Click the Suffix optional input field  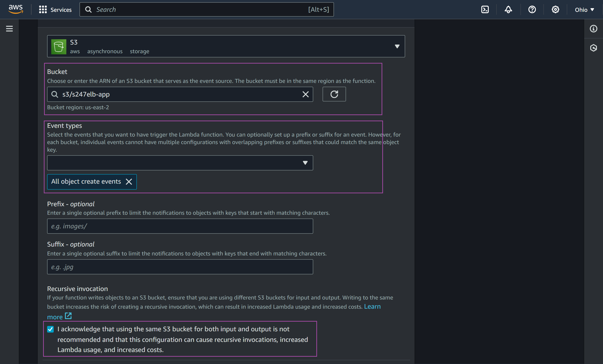180,267
